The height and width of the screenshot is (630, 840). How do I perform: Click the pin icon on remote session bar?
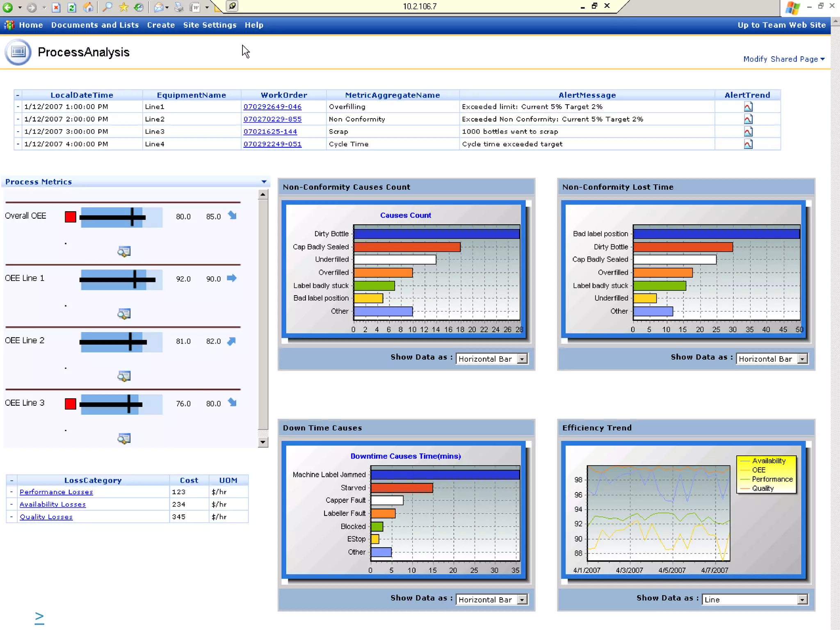pyautogui.click(x=232, y=6)
